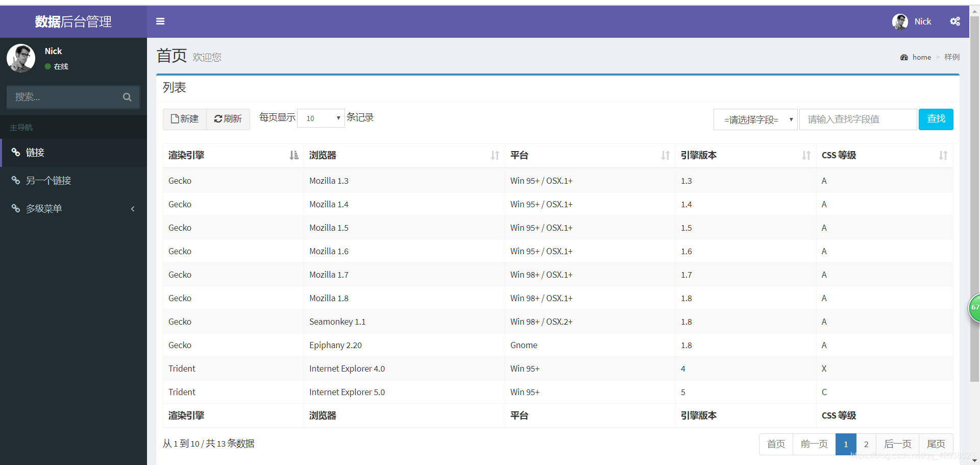Toggle the sidebar with the hamburger icon
Screen dimensions: 980x465
pos(160,21)
